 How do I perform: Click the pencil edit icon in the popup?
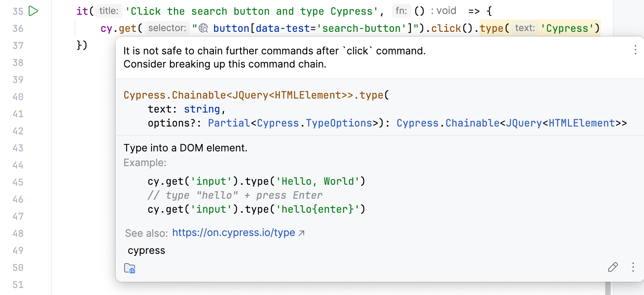pos(613,267)
